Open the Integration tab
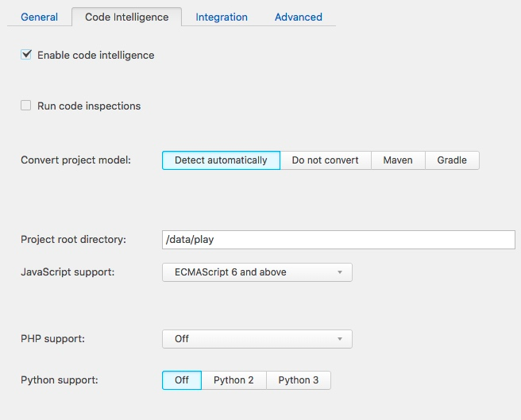 pyautogui.click(x=222, y=17)
